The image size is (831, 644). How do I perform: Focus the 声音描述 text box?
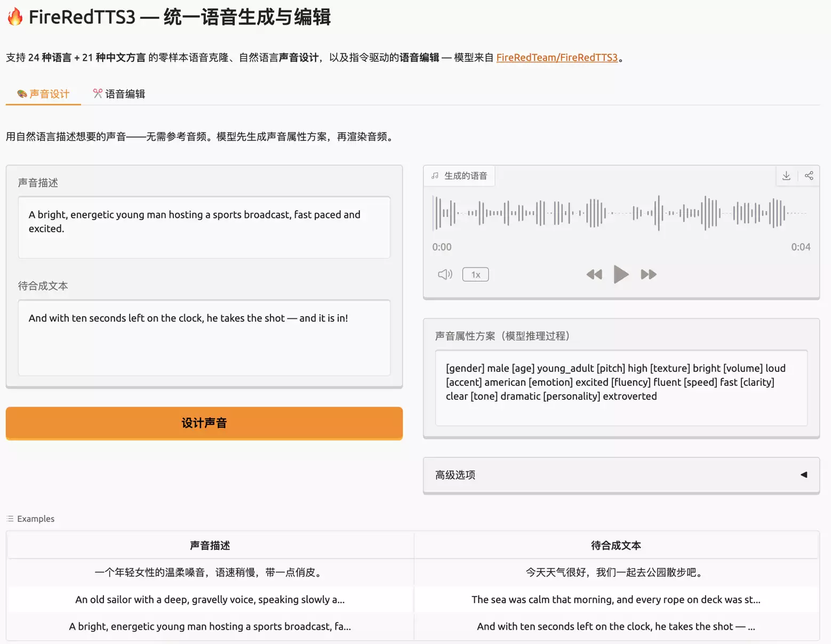(x=204, y=228)
